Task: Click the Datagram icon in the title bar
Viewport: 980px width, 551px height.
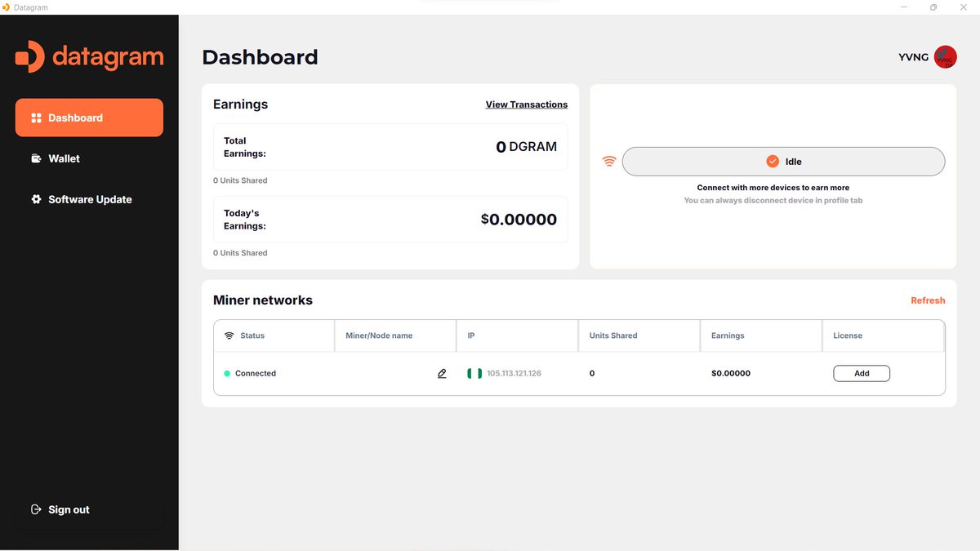Action: 7,7
